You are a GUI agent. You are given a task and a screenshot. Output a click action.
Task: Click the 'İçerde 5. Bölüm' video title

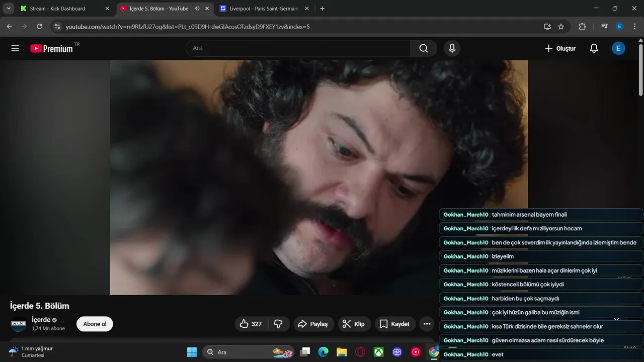(40, 306)
